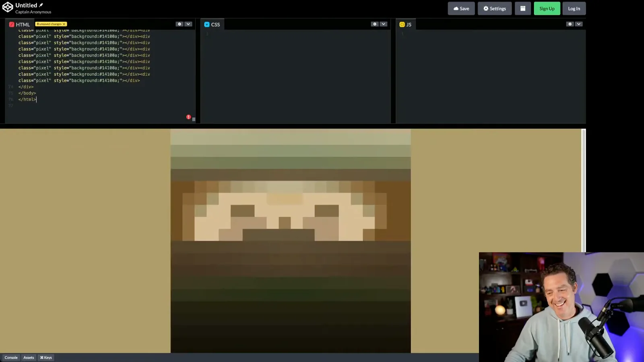644x362 pixels.
Task: Expand the CSS editor dropdown chevron
Action: [x=384, y=24]
